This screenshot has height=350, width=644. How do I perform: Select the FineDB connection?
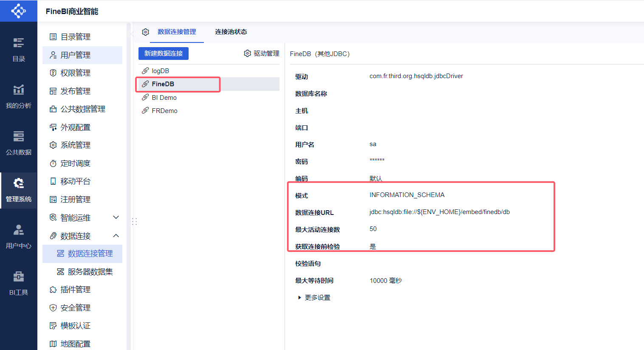[x=209, y=84]
